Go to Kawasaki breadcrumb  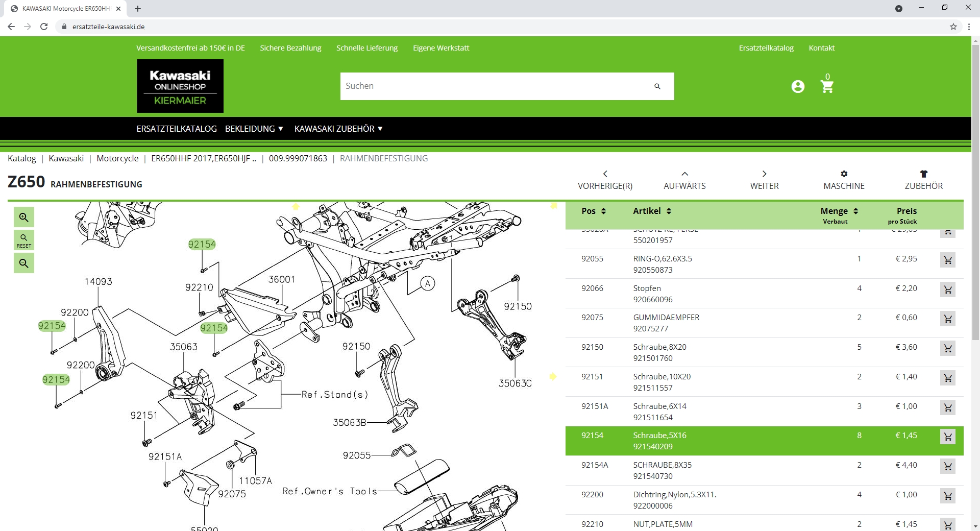(x=66, y=158)
